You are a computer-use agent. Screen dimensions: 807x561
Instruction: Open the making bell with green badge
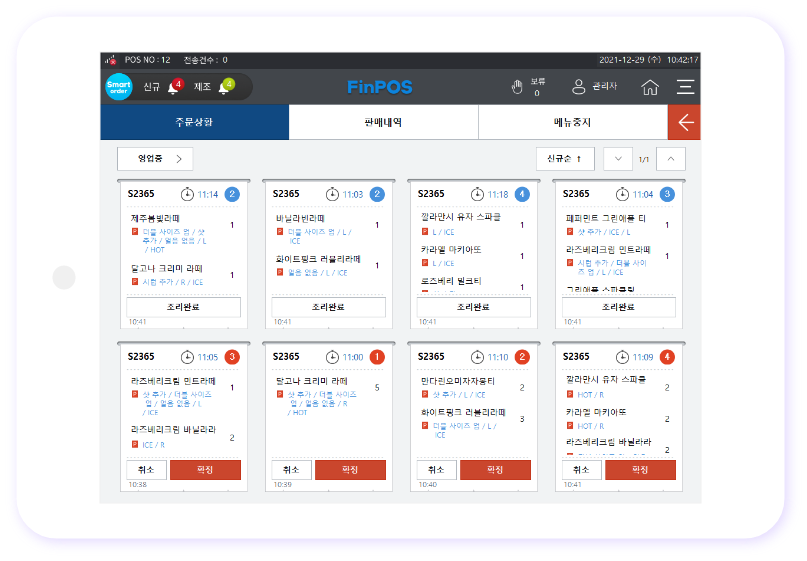[226, 86]
